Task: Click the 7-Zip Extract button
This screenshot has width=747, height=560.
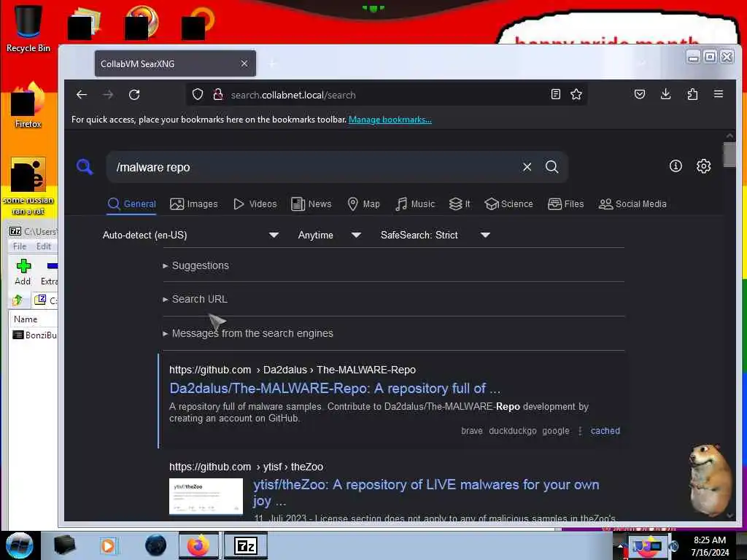Action: [x=49, y=273]
